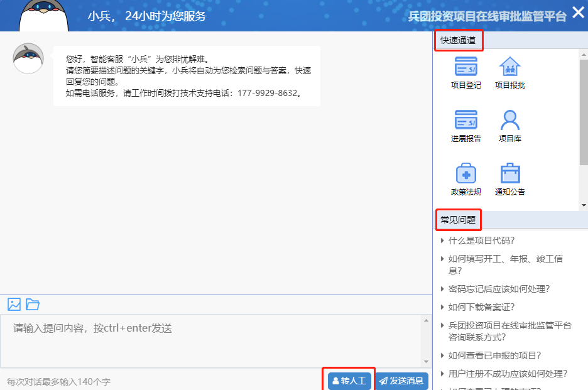The width and height of the screenshot is (588, 390).
Task: Click the upload file folder icon
Action: click(33, 305)
